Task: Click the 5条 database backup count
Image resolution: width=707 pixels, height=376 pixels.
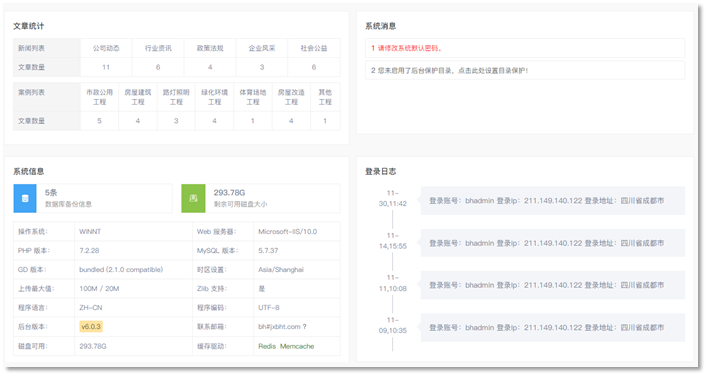Action: (x=51, y=193)
